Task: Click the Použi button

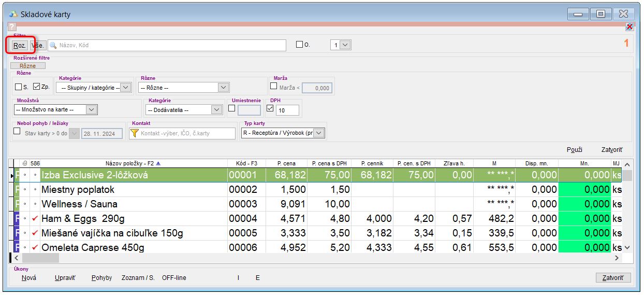Action: (x=575, y=150)
